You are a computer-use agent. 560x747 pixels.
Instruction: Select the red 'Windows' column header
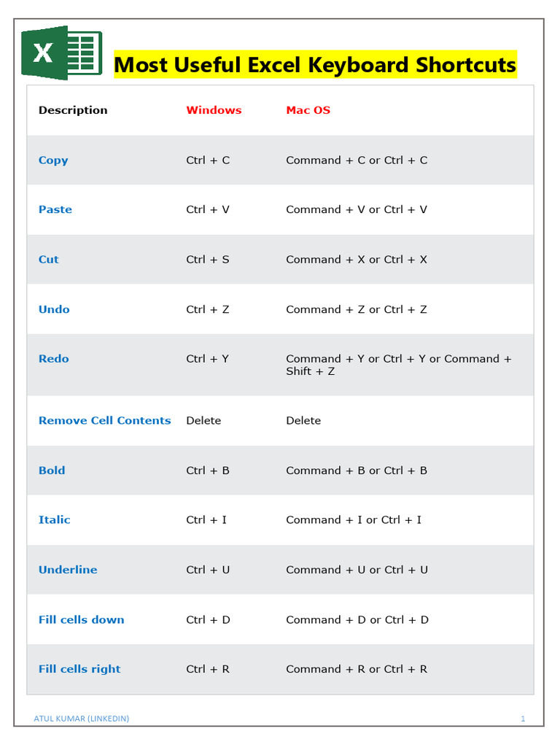[x=214, y=110]
